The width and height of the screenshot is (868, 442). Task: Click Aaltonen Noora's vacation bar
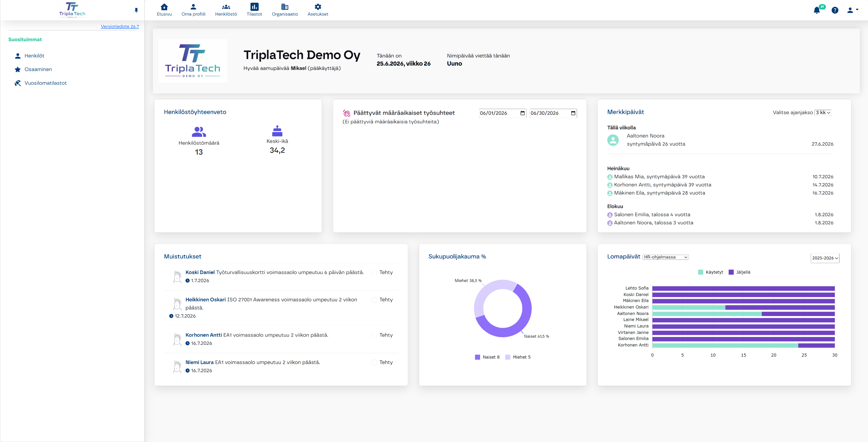click(743, 314)
